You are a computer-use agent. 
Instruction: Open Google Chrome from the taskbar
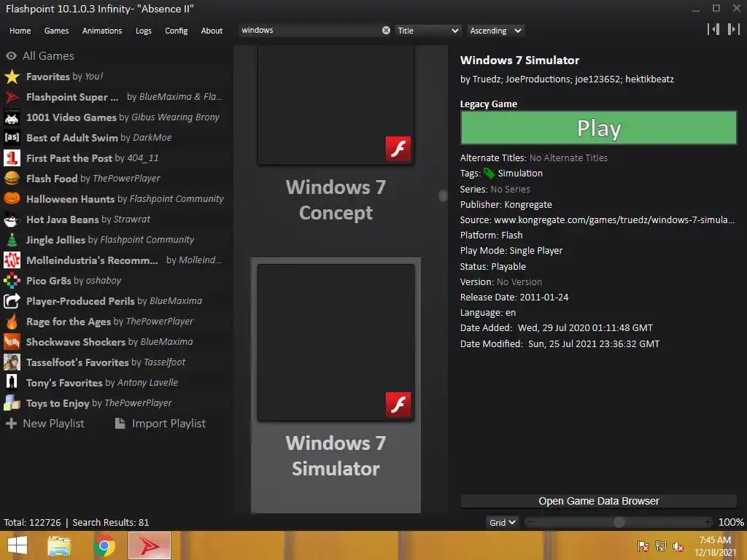click(104, 545)
